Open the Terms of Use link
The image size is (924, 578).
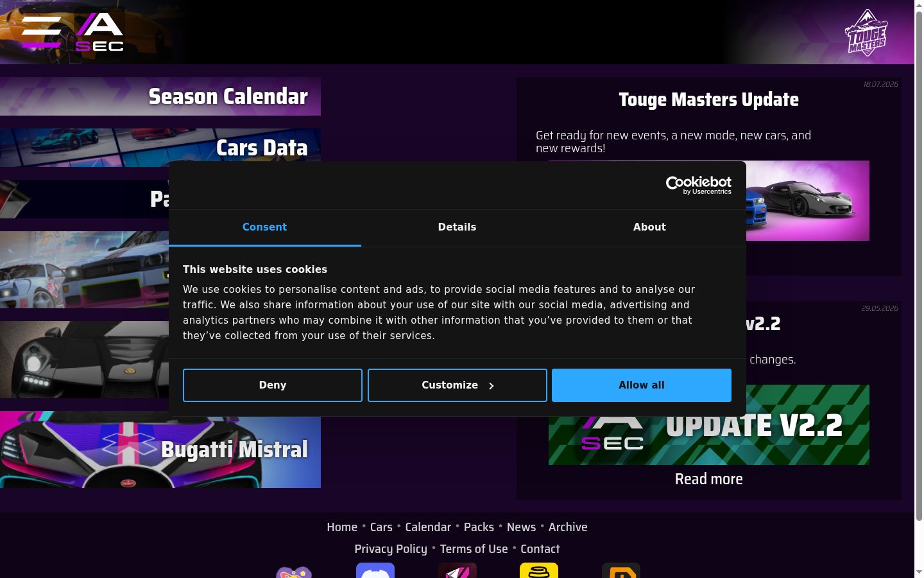[474, 549]
